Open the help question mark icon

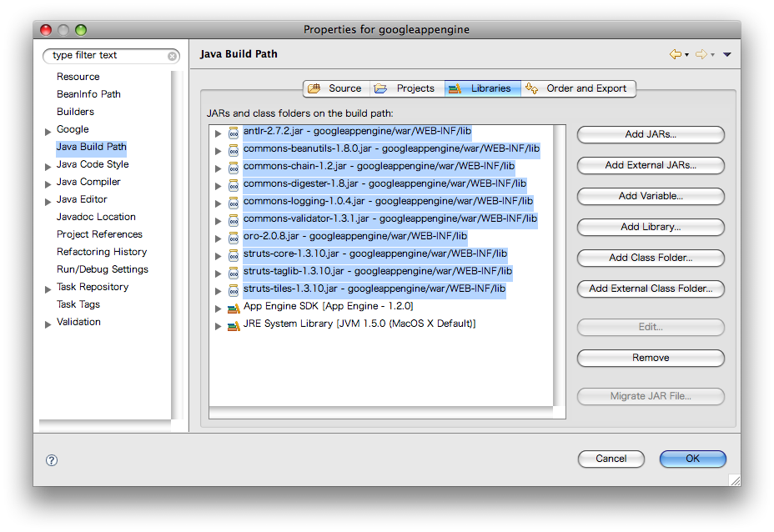coord(51,460)
